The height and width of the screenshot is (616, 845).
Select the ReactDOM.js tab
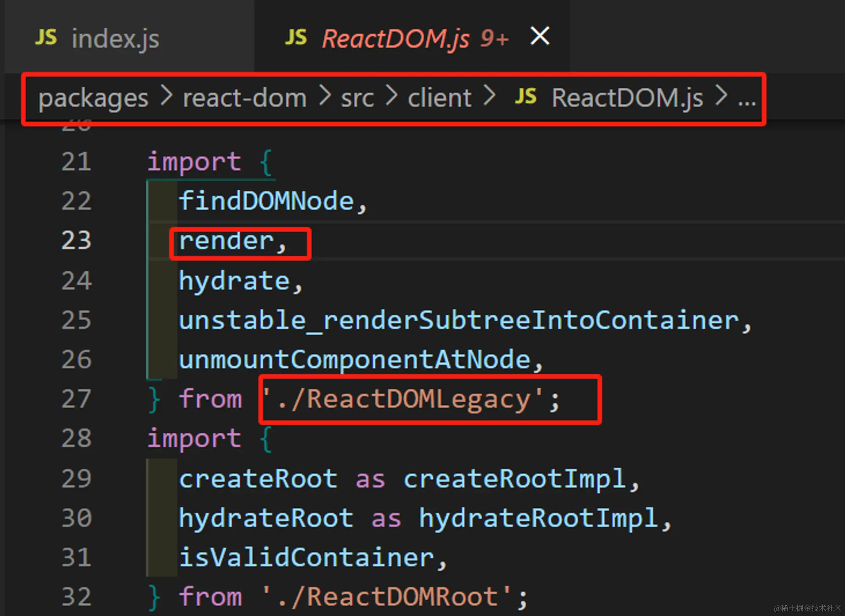click(395, 39)
